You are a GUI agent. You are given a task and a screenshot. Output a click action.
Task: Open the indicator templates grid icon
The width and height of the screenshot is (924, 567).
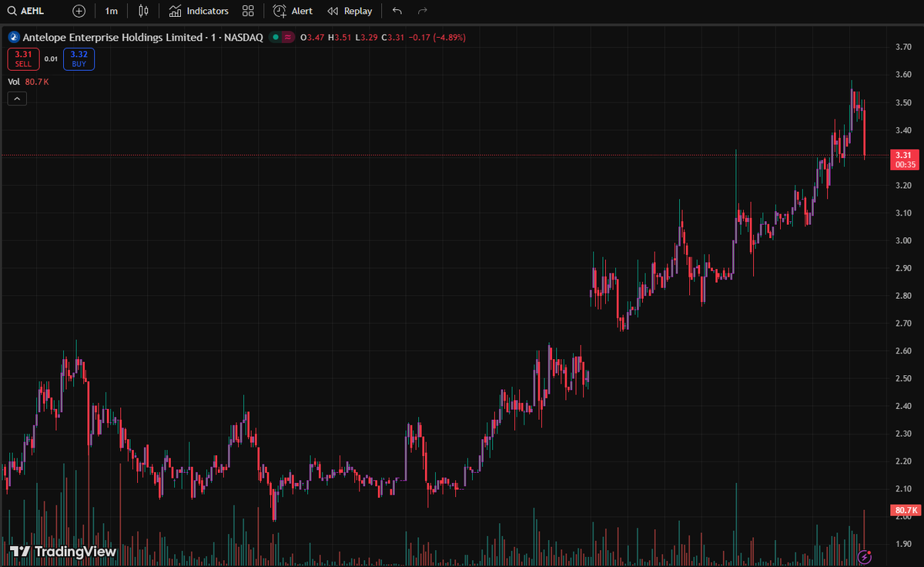point(247,11)
